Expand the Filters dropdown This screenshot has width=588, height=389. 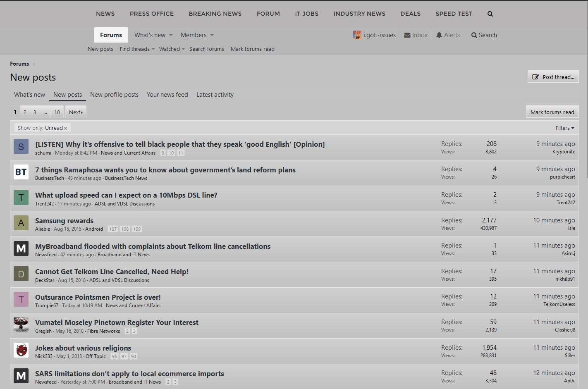click(x=565, y=128)
